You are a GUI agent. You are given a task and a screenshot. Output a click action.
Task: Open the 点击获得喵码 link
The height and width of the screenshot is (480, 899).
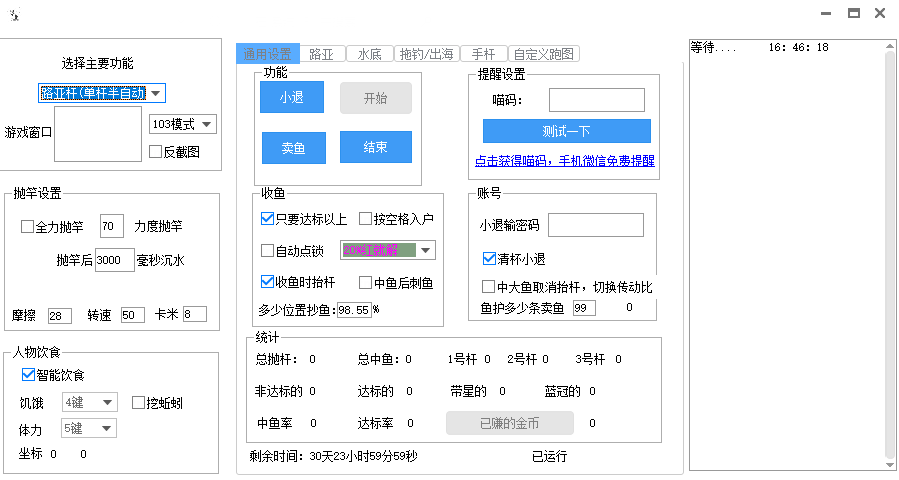[565, 160]
